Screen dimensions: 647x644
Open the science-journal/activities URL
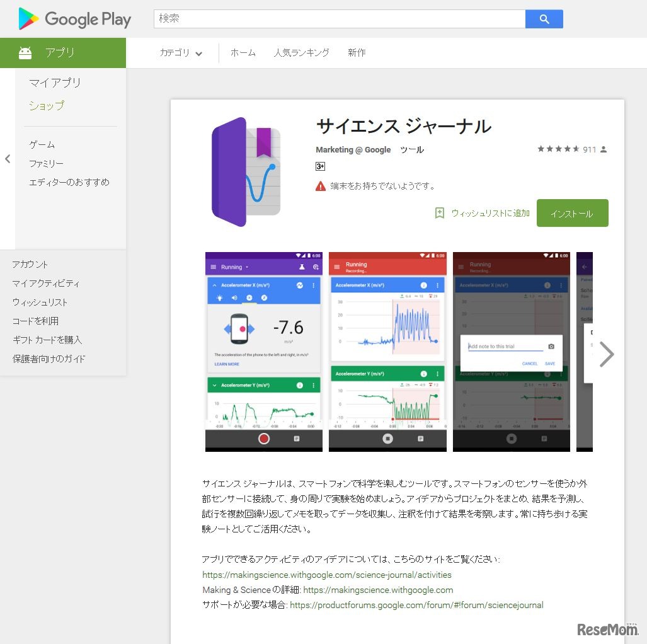(327, 575)
